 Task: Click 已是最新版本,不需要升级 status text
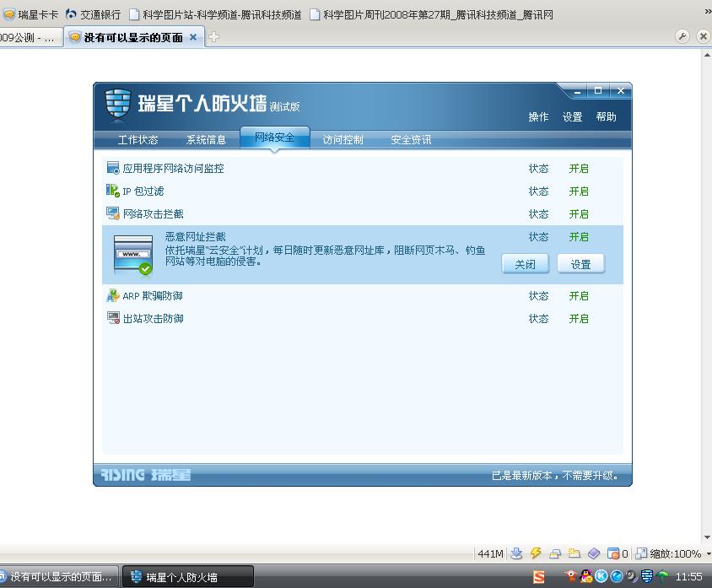click(555, 476)
